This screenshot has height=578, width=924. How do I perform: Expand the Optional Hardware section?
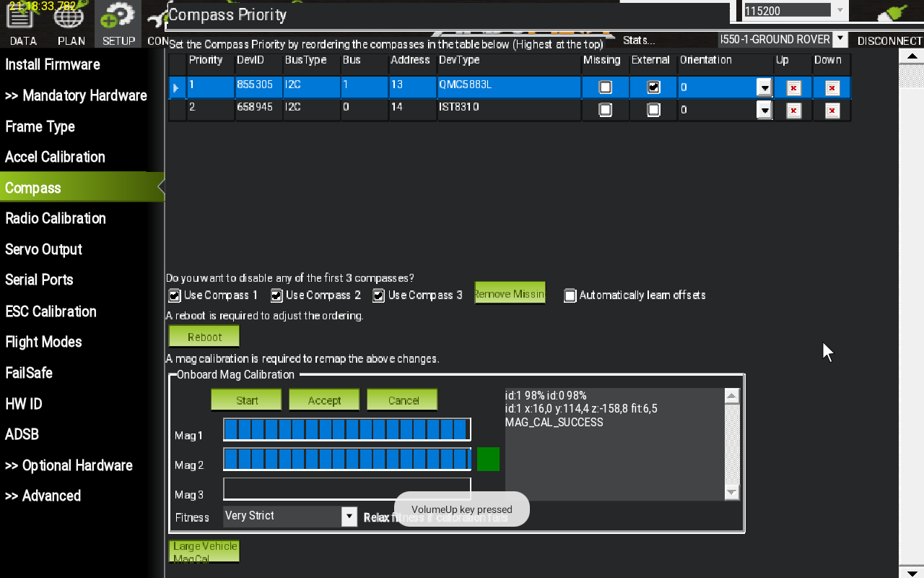click(69, 465)
